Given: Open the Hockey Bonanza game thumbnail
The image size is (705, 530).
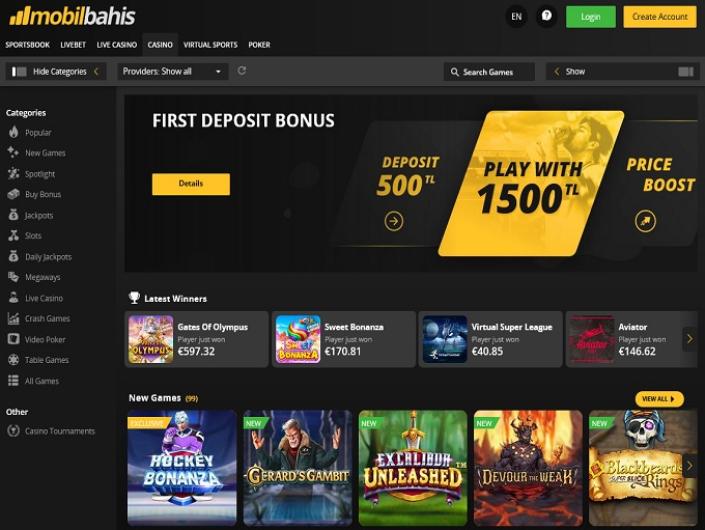Looking at the screenshot, I should [182, 468].
